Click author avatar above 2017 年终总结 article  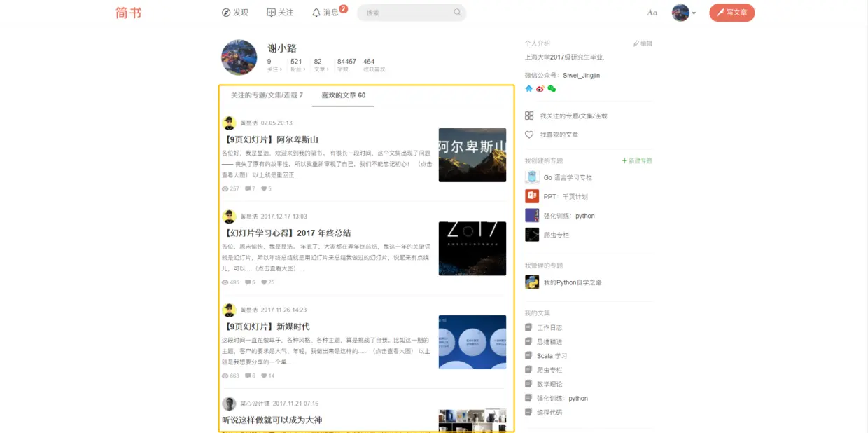point(229,216)
